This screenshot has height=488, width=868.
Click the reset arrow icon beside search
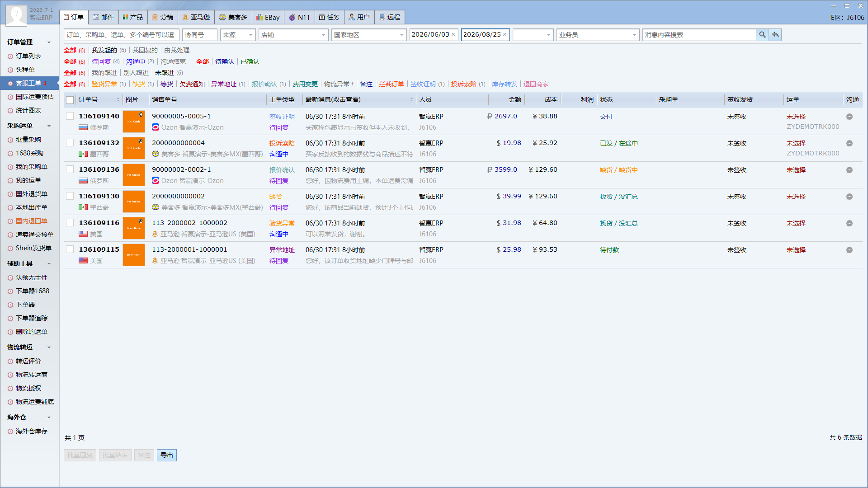[x=775, y=35]
